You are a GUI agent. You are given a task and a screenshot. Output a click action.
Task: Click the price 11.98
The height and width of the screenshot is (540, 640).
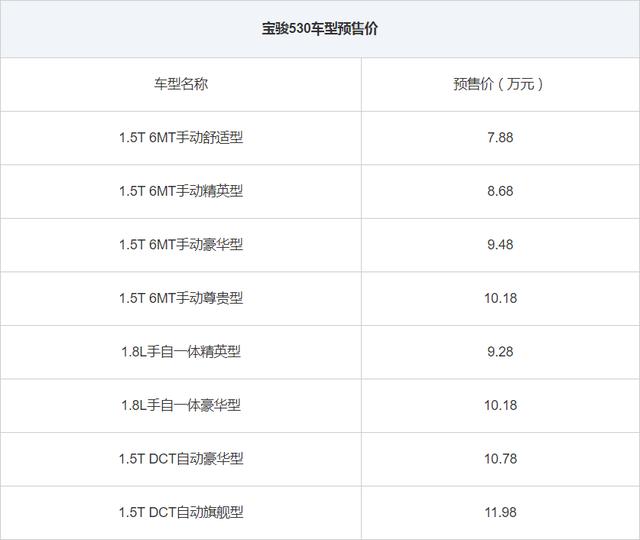pyautogui.click(x=500, y=512)
